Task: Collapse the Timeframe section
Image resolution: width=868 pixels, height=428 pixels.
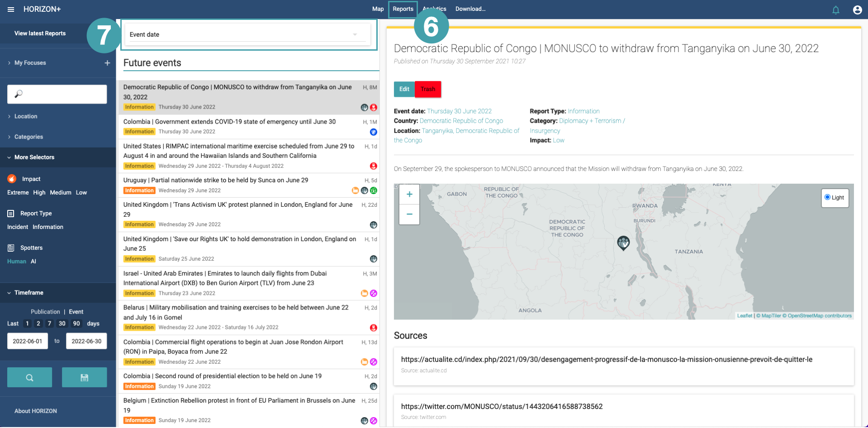Action: (28, 293)
